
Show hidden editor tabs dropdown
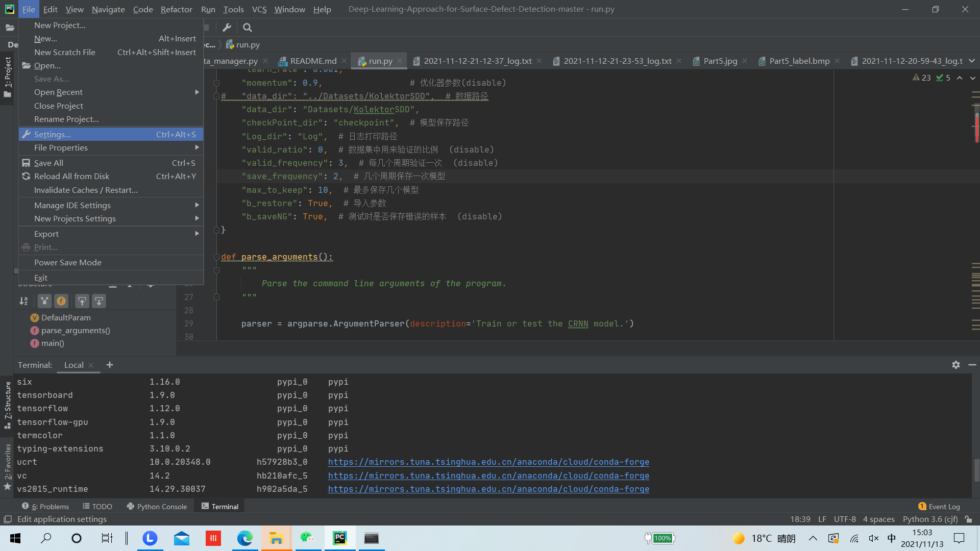pos(972,61)
